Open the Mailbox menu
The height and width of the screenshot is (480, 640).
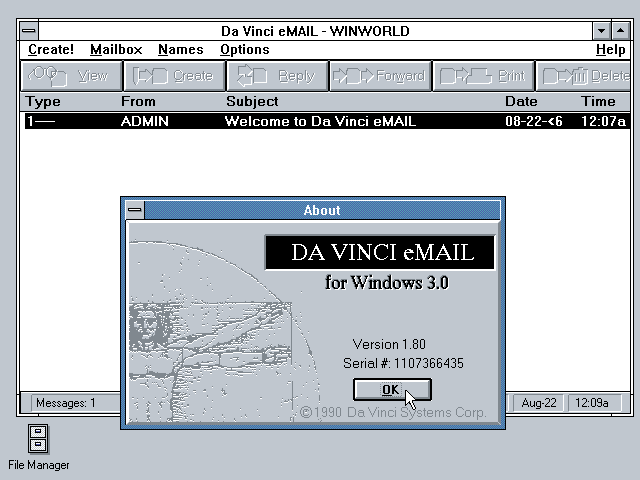(x=116, y=49)
